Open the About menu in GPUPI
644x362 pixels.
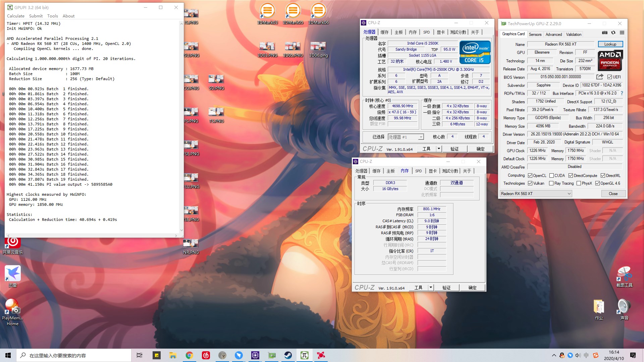click(68, 16)
